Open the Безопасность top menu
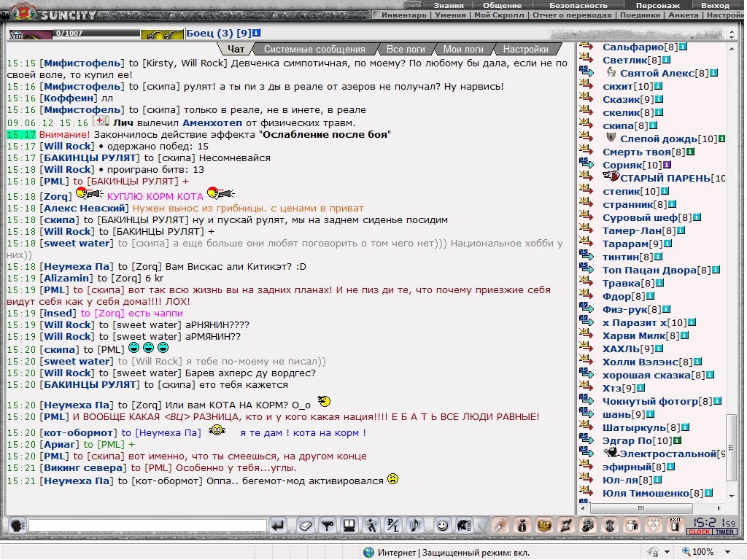 point(578,5)
